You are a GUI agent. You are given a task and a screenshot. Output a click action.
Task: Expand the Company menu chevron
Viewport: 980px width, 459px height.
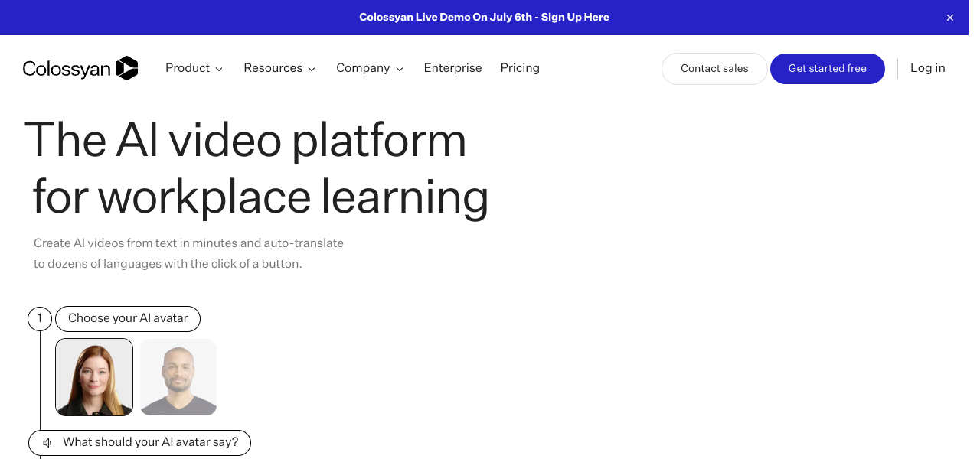399,69
